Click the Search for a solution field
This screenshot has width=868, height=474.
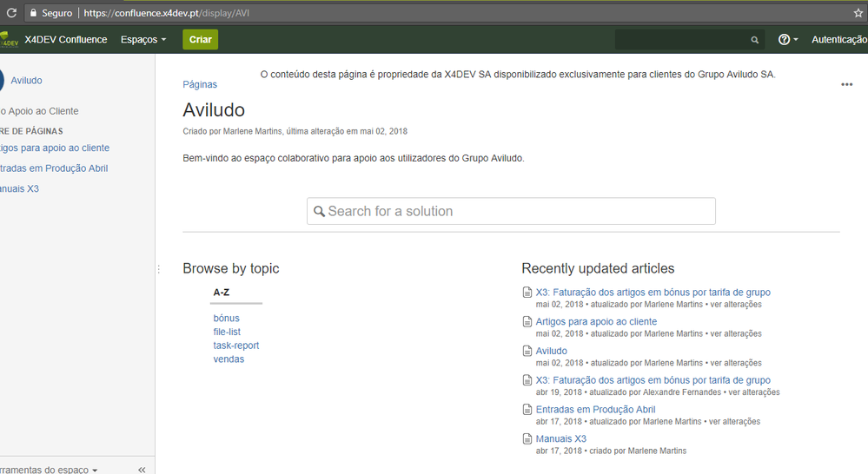pyautogui.click(x=511, y=211)
